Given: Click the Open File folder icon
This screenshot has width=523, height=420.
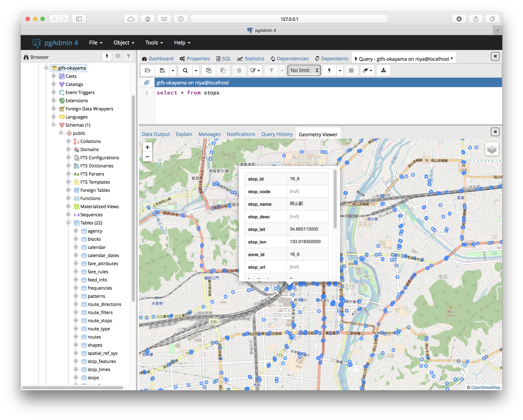Looking at the screenshot, I should point(147,70).
